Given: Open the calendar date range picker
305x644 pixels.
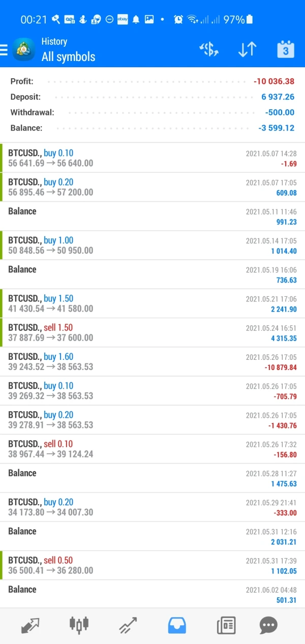Looking at the screenshot, I should [x=286, y=49].
